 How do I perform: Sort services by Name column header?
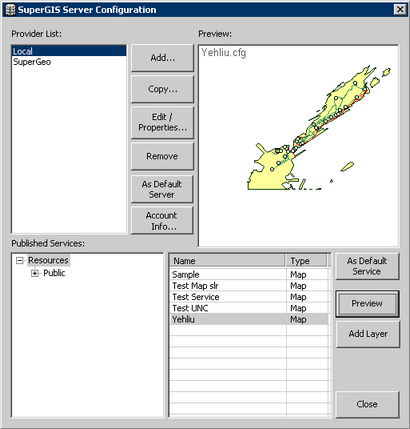tap(227, 261)
